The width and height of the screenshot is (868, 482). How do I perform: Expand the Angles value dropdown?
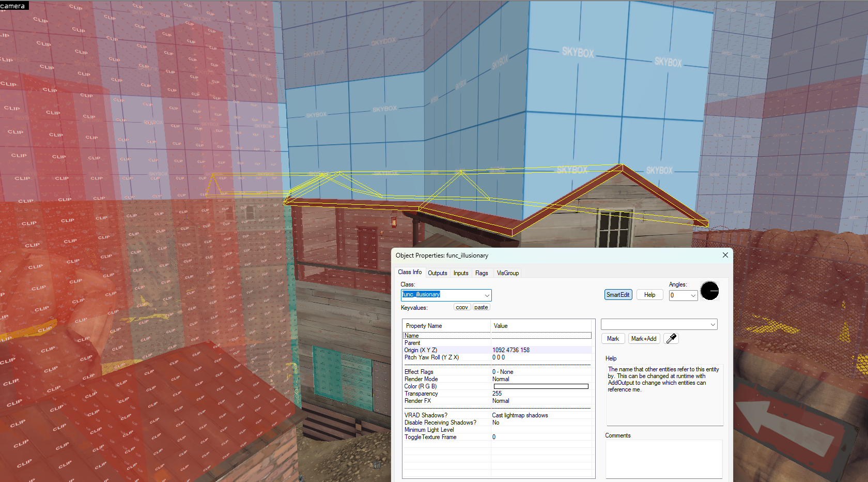click(693, 295)
